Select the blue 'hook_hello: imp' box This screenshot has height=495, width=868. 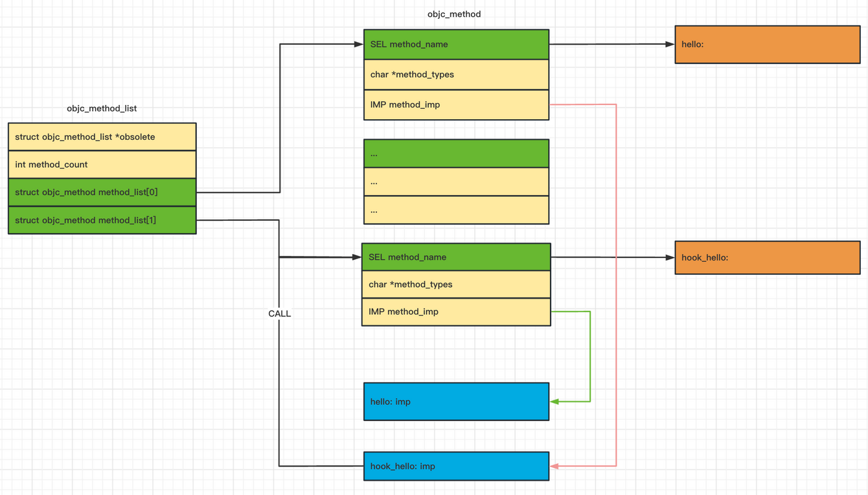coord(456,466)
